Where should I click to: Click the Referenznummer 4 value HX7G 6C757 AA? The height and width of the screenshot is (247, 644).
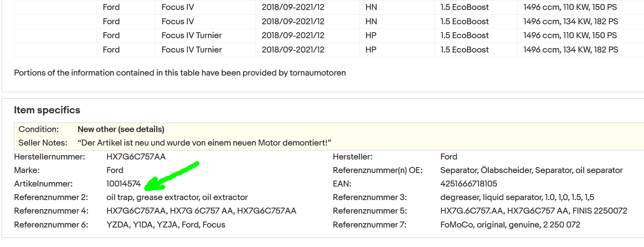point(201,211)
